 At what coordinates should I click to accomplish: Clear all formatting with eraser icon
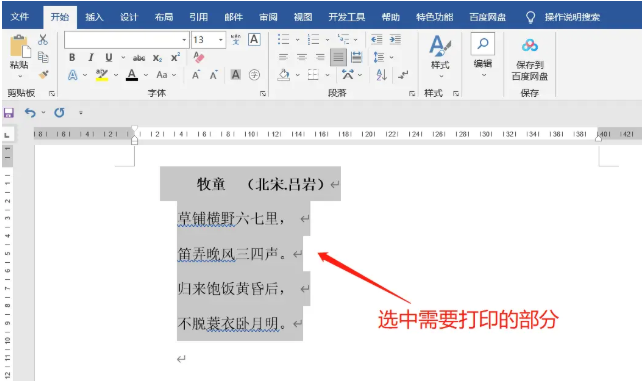[199, 57]
